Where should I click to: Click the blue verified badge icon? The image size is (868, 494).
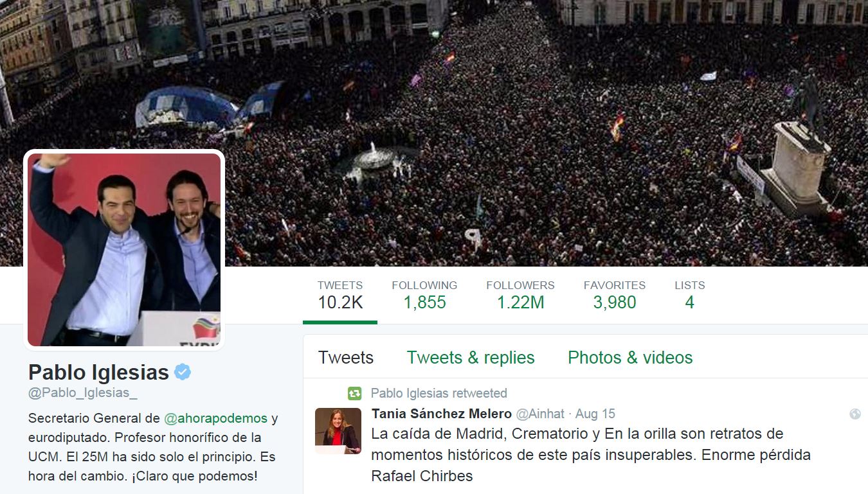(183, 372)
